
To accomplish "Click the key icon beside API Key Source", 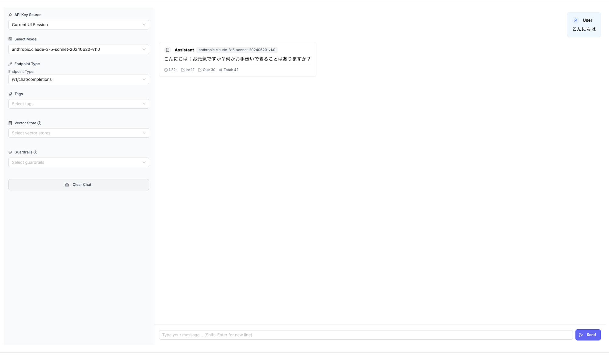I will (x=10, y=15).
